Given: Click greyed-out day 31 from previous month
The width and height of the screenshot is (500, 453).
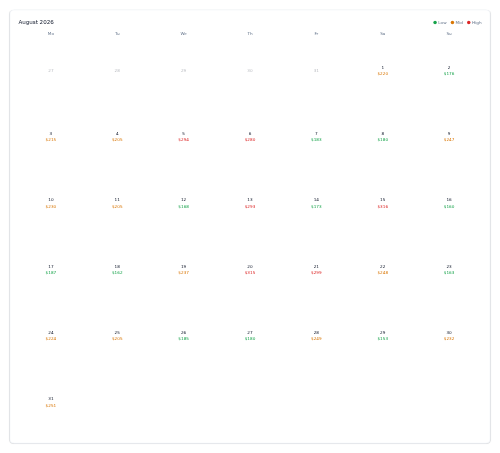Looking at the screenshot, I should [316, 70].
